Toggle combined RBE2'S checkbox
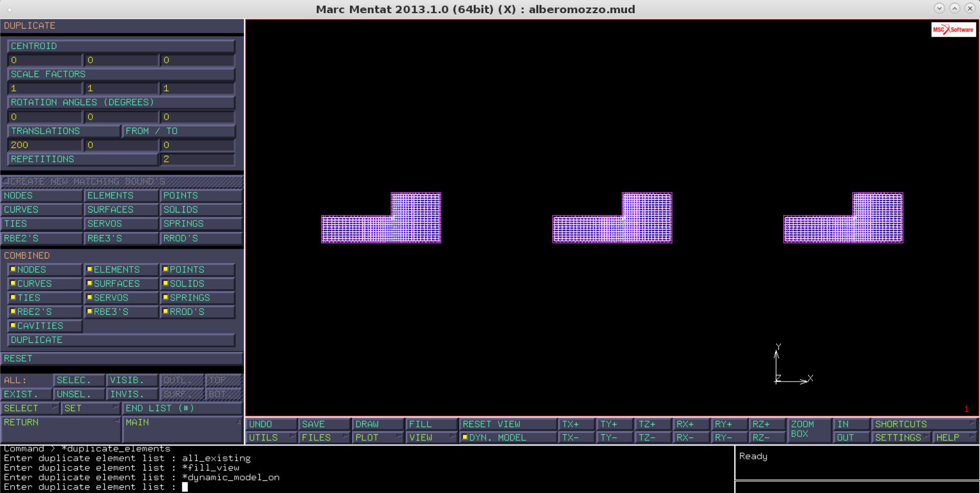 coord(44,312)
